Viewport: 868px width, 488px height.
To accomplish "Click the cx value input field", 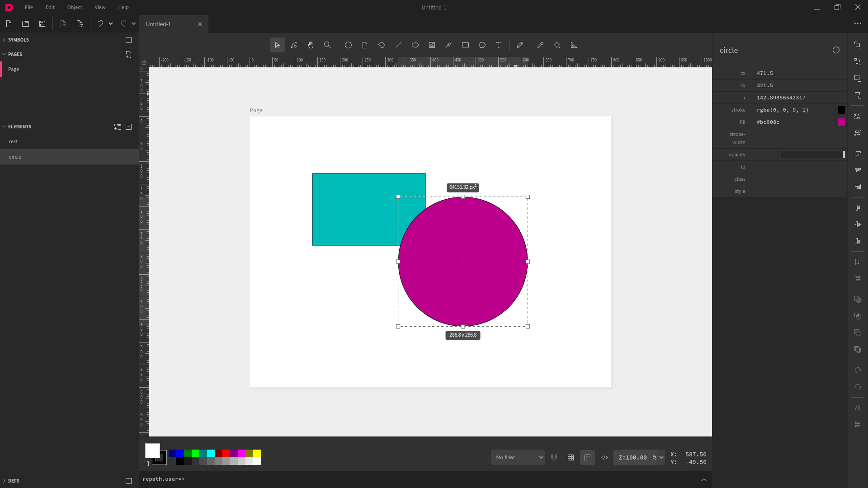I will pyautogui.click(x=796, y=73).
